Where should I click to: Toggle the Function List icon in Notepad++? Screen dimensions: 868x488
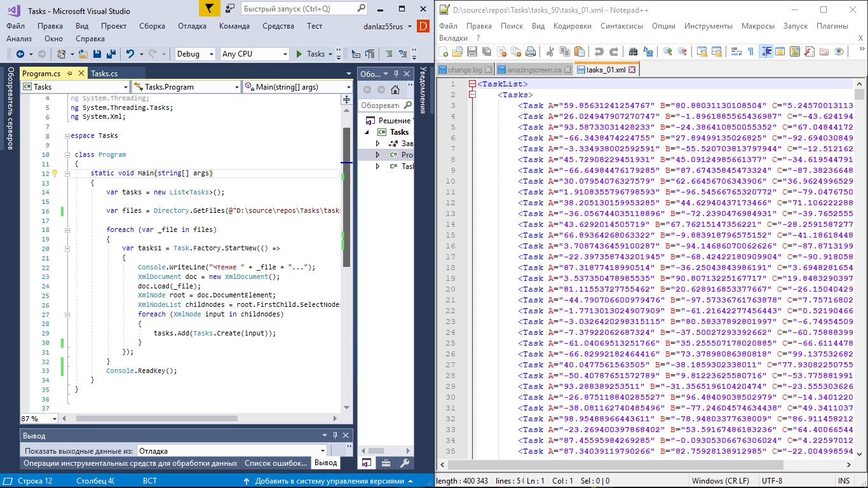(811, 52)
